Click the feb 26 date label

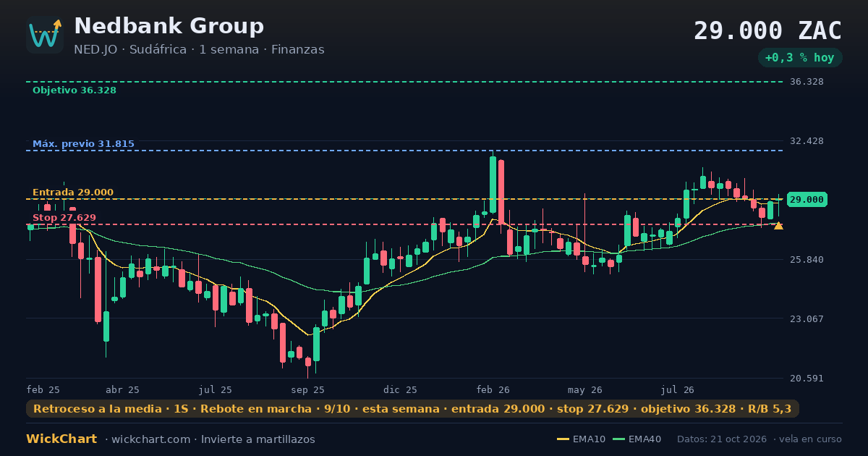pyautogui.click(x=493, y=389)
